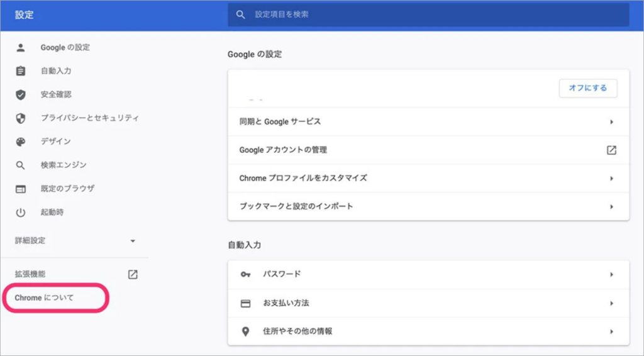Open 拡張機能 link in sidebar
The width and height of the screenshot is (644, 356).
click(30, 274)
